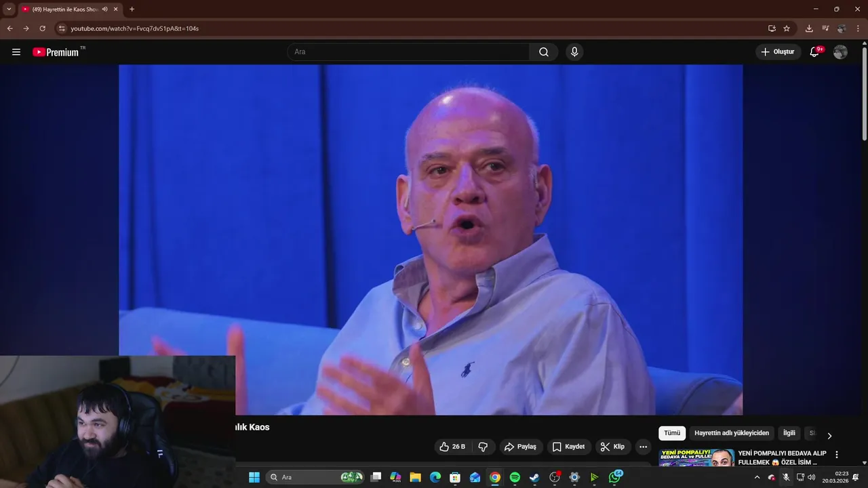Screen dimensions: 868x488
Task: Open Chrome downloads icon
Action: pyautogui.click(x=809, y=28)
